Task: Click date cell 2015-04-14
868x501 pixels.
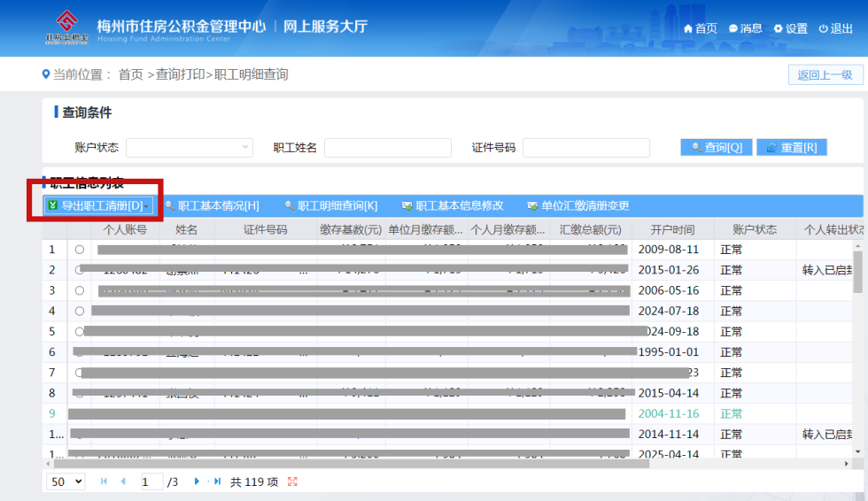Action: tap(669, 393)
